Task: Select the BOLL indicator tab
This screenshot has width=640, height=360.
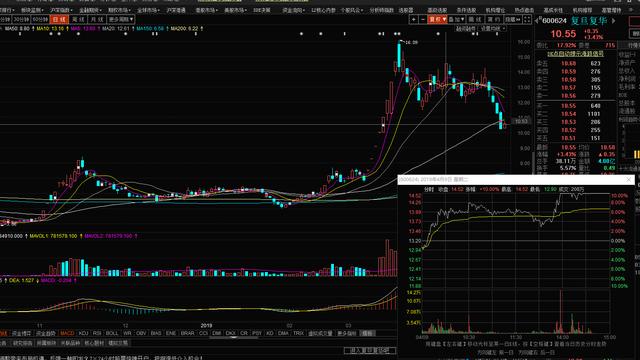Action: [x=112, y=333]
